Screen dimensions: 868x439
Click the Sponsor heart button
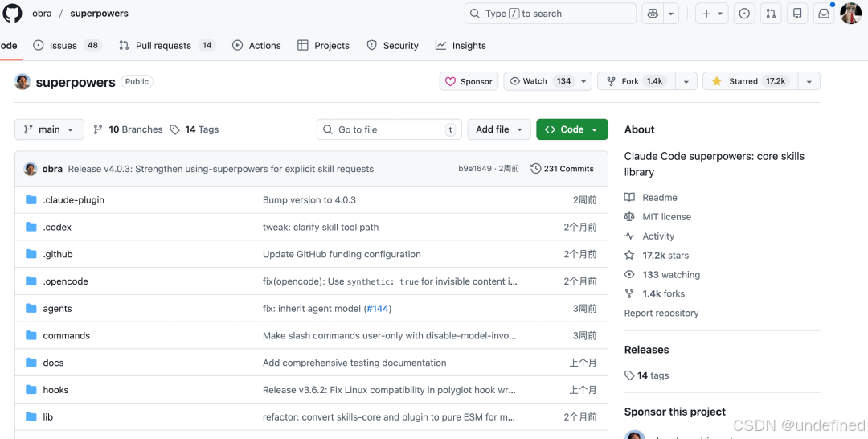(469, 81)
